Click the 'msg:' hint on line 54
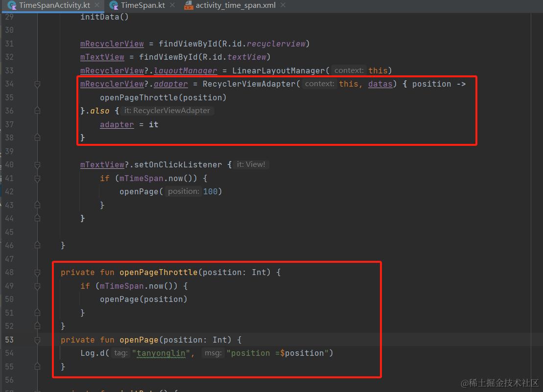This screenshot has height=392, width=543. click(x=213, y=353)
